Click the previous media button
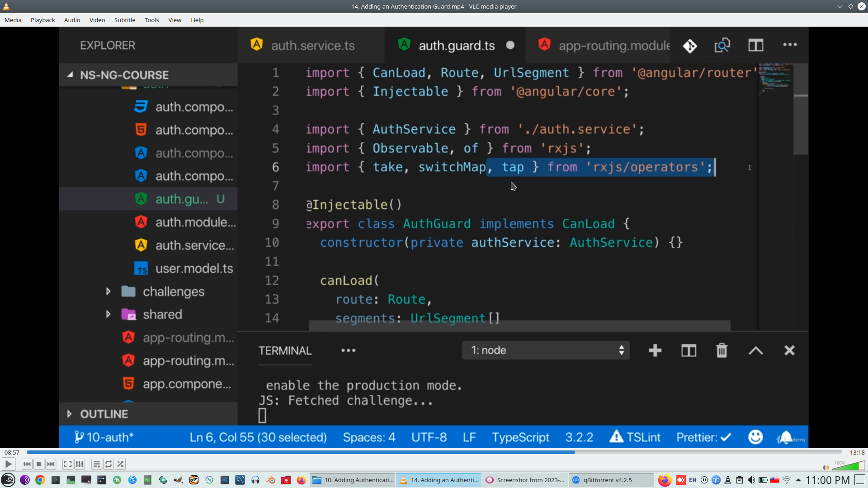Image resolution: width=868 pixels, height=488 pixels. click(27, 464)
